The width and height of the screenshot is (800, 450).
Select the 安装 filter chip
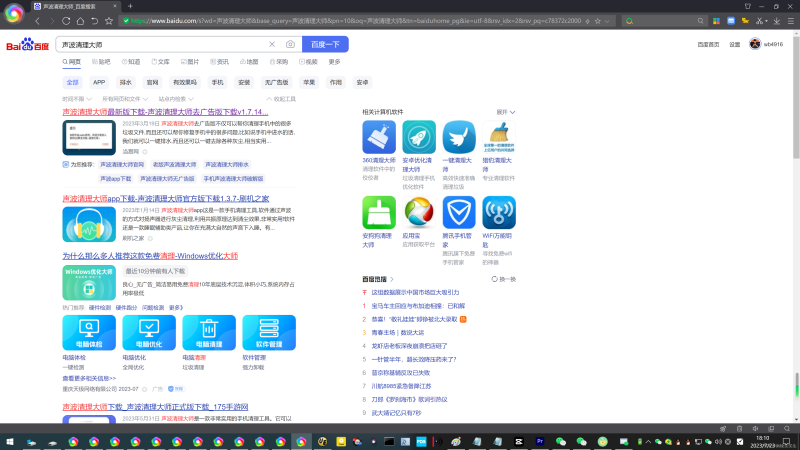[x=244, y=82]
